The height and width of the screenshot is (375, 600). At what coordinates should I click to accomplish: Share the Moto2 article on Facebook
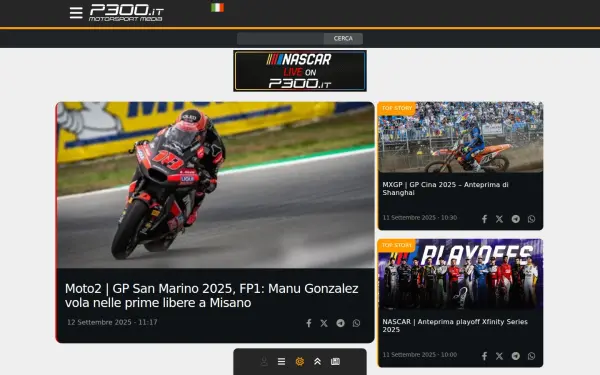[x=309, y=323]
